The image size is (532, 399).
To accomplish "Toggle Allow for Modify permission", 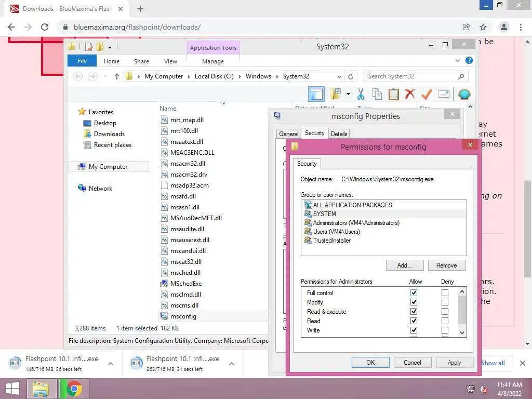I will tap(414, 302).
